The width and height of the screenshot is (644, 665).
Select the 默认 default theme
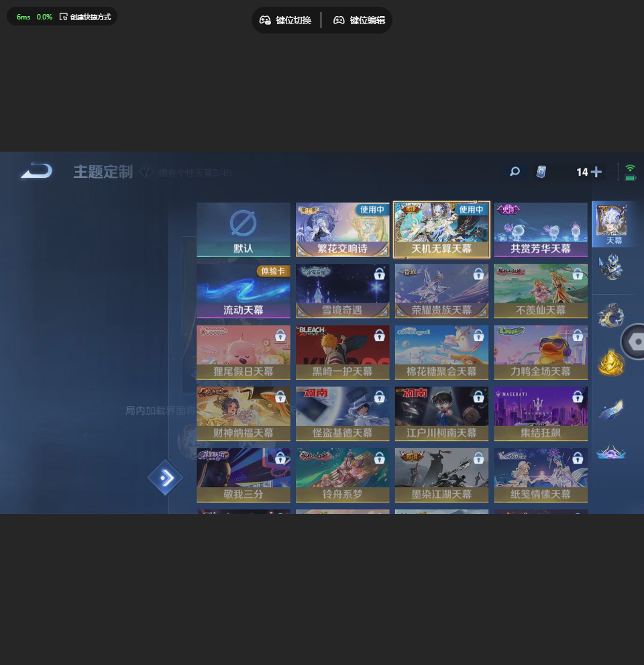pyautogui.click(x=244, y=229)
